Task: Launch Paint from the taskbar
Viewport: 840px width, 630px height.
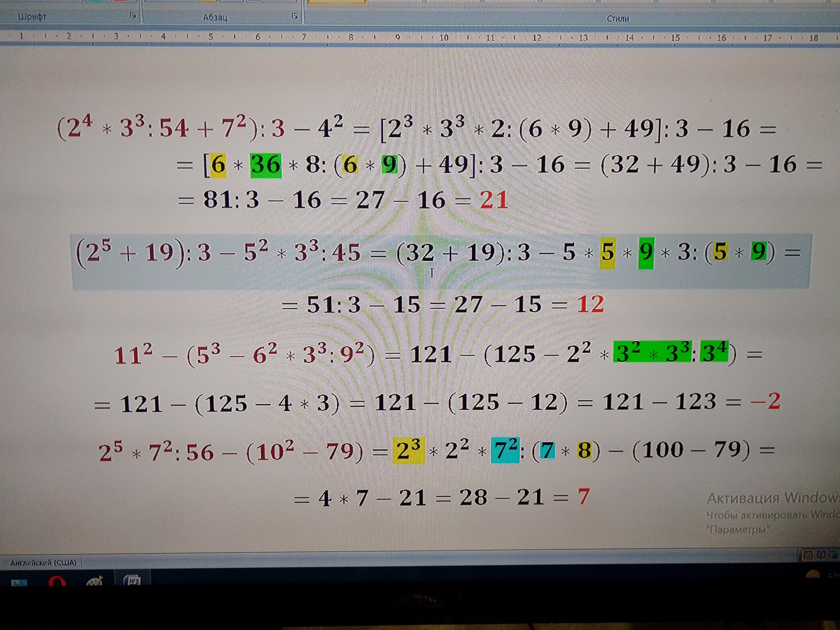Action: (94, 581)
